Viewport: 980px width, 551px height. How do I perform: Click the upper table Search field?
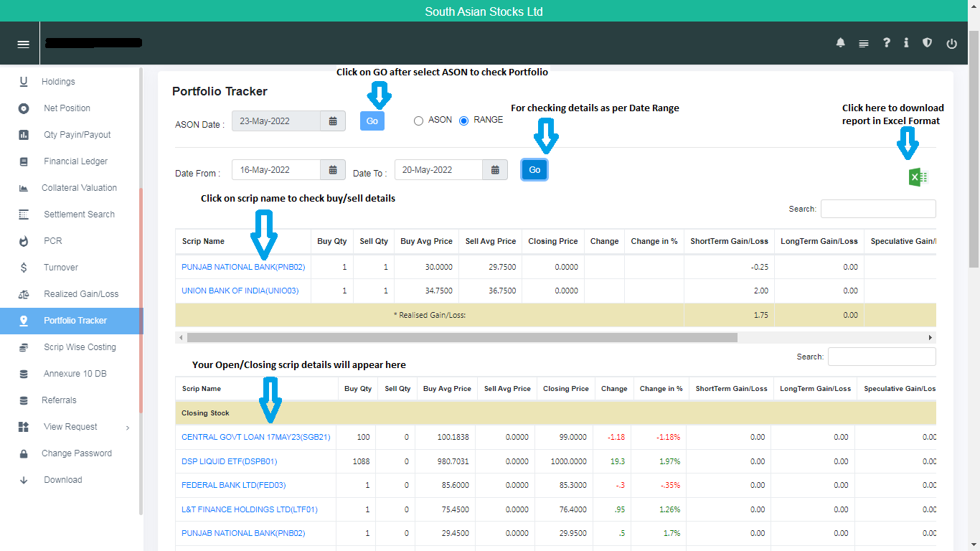878,209
